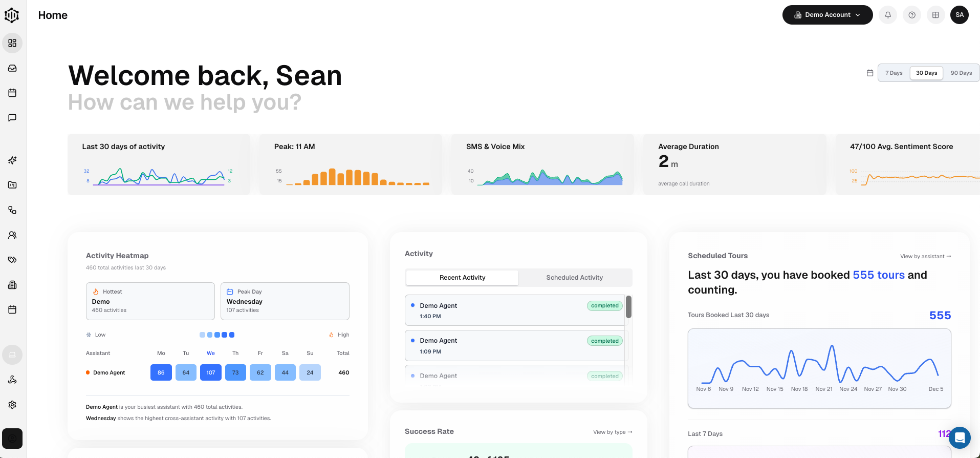Select the Recent Activity tab
Screen dimensions: 980x458
462,278
